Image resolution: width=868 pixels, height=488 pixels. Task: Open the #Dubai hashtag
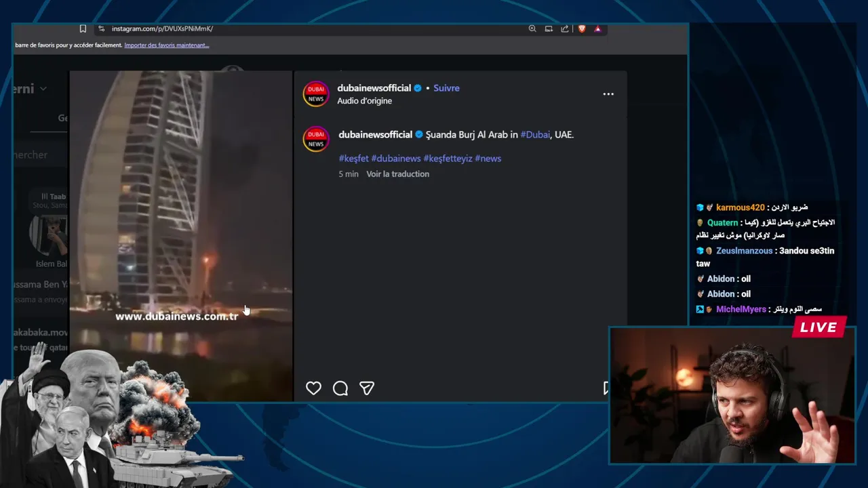click(x=535, y=135)
